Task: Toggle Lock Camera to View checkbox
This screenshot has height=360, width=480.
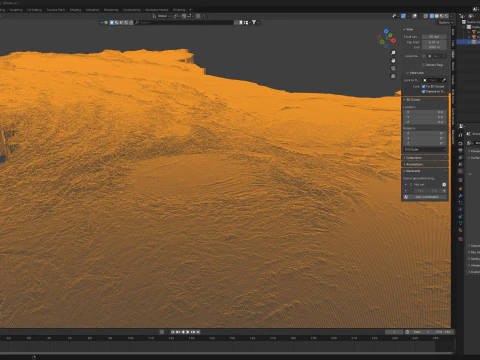Action: click(x=423, y=91)
